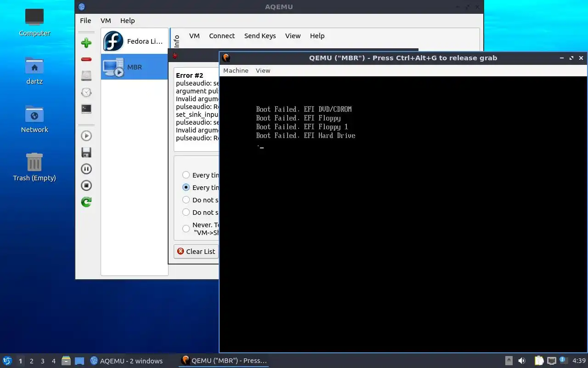Click 'Boot Failed. EFI Hard Drive' line in QEMU
Screen dimensions: 588x368
point(305,136)
